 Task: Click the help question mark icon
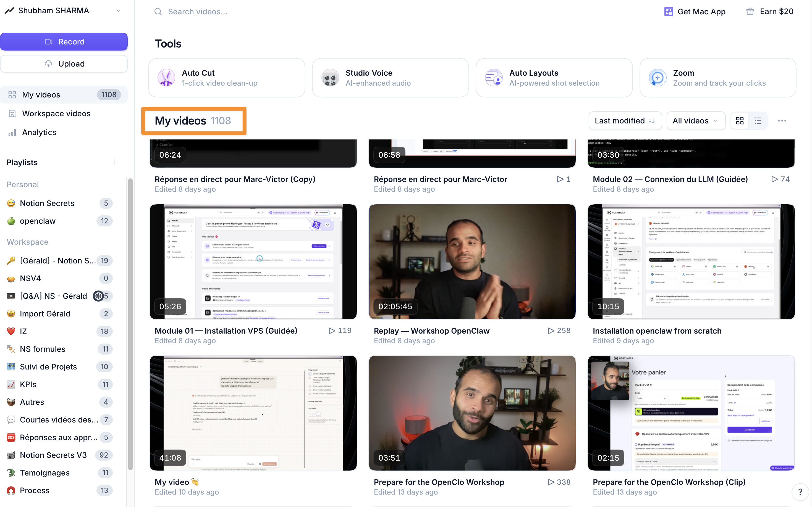(800, 492)
